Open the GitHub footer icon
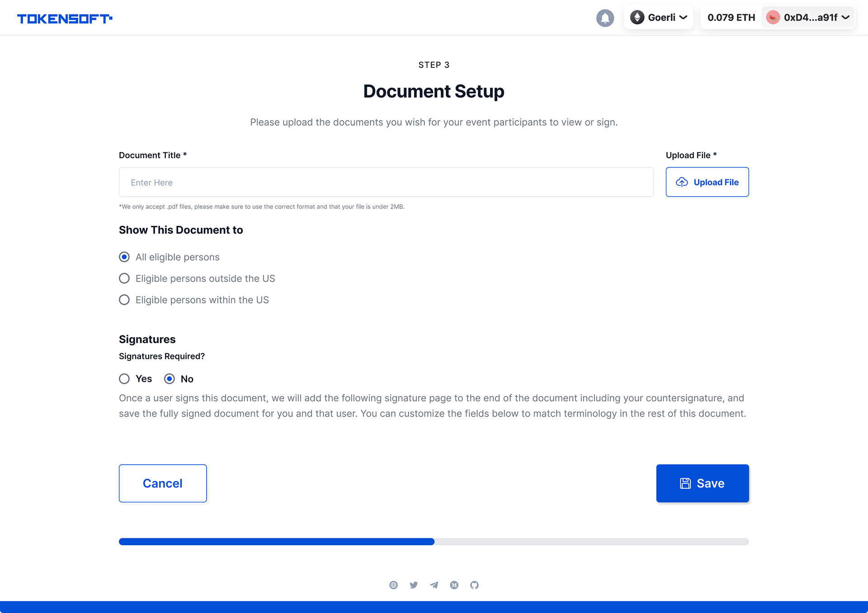Viewport: 868px width, 613px height. (474, 585)
